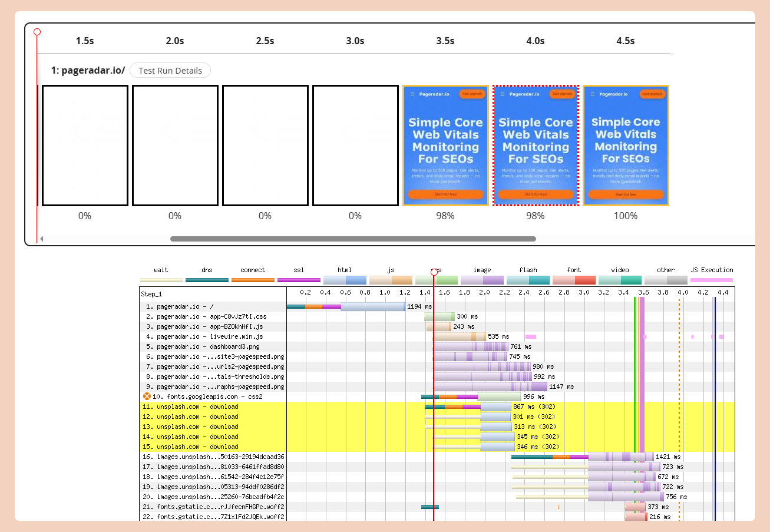Select the filmstrip frame at 2.5s

point(265,146)
